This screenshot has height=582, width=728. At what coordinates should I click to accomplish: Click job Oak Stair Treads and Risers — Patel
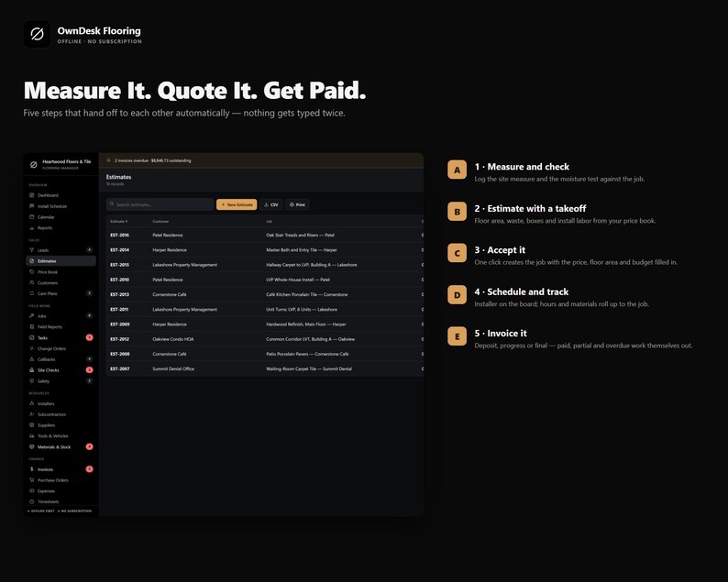pos(300,235)
